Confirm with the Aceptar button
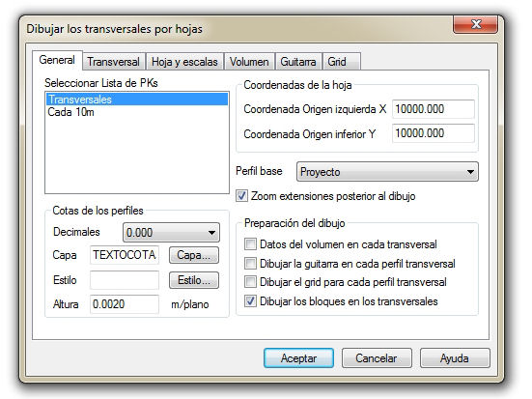532x399 pixels. 298,357
